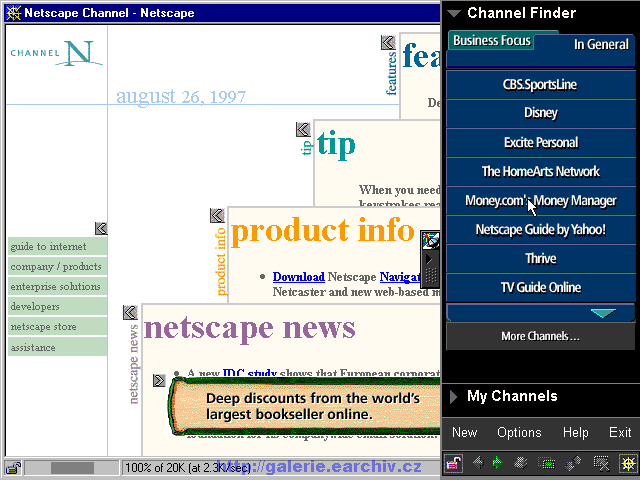The width and height of the screenshot is (640, 480).
Task: Go back using the green left arrow
Action: click(478, 462)
